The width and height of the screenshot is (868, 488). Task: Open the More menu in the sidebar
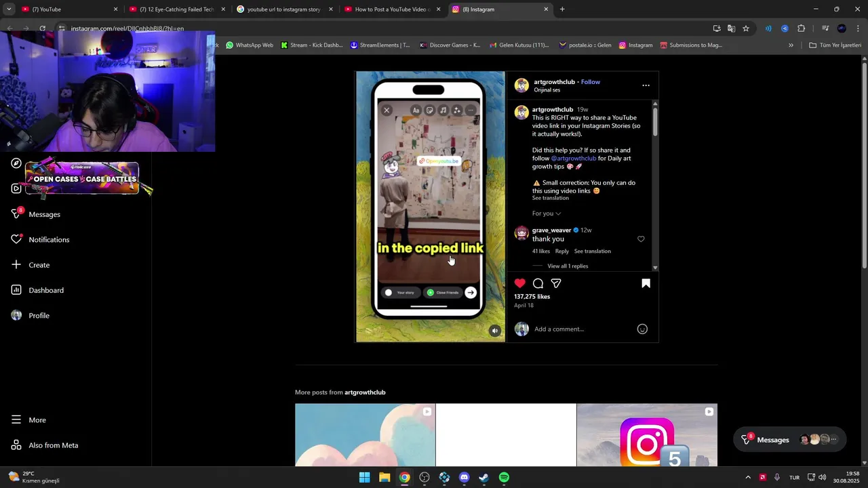[x=37, y=420]
